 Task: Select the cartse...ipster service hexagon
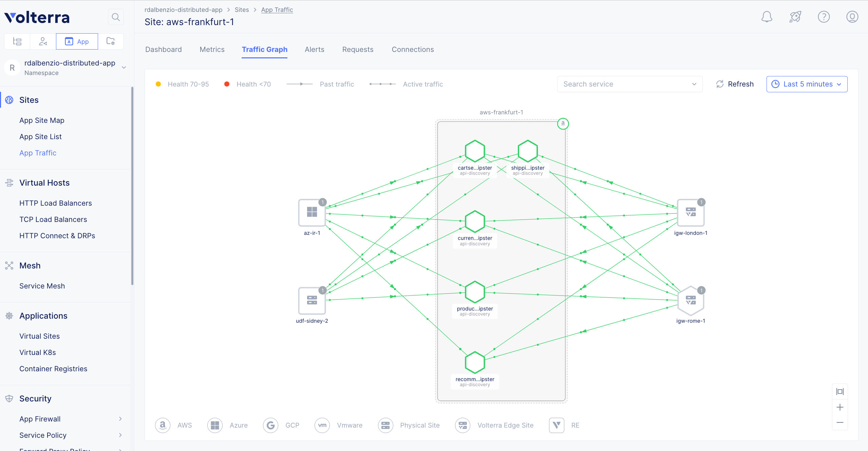[475, 151]
